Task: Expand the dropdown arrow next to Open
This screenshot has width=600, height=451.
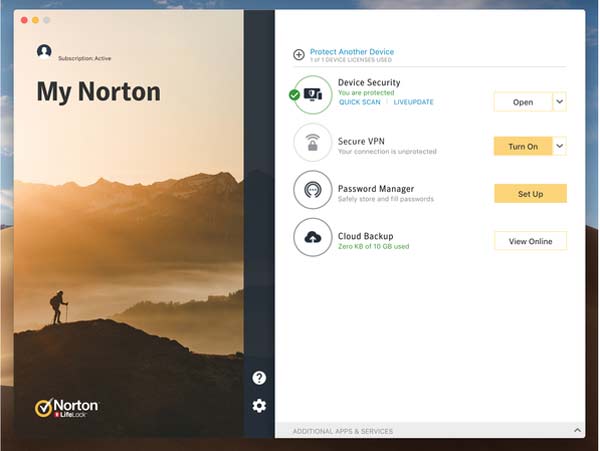Action: pyautogui.click(x=559, y=102)
